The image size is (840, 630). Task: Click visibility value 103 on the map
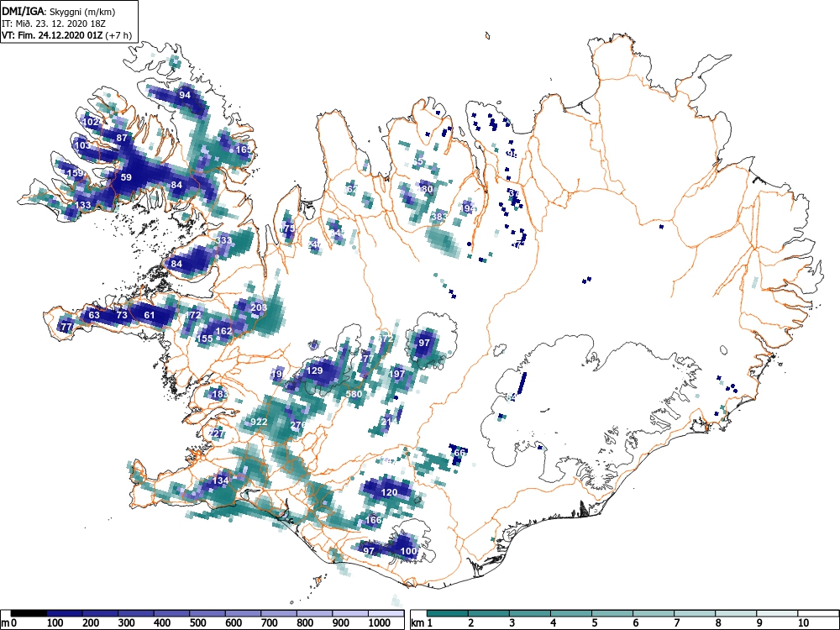coord(82,145)
